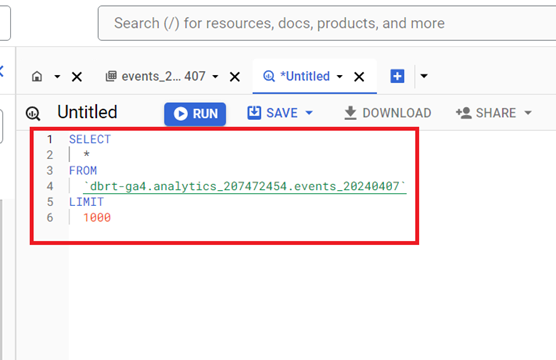
Task: Save the query with SAVE button
Action: pos(273,113)
